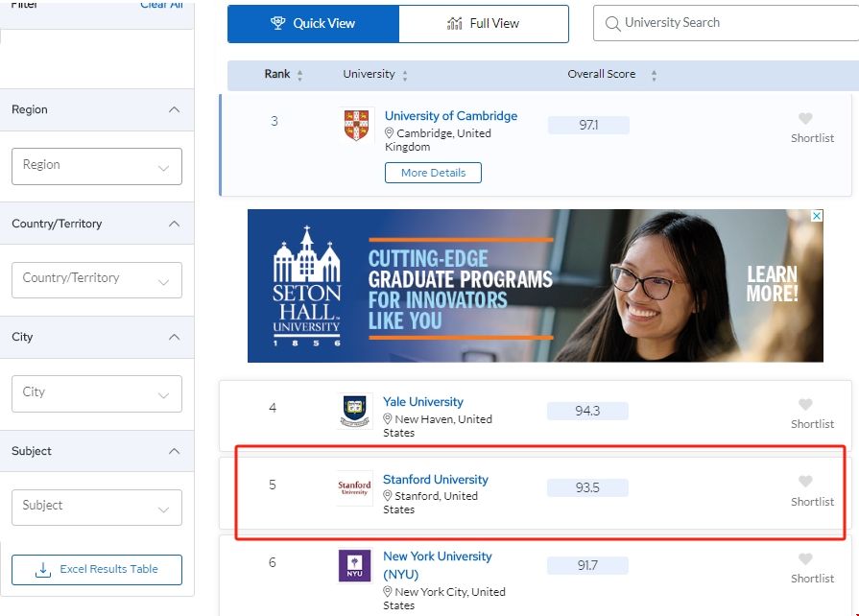Viewport: 859px width, 616px height.
Task: Click More Details for University of Cambridge
Action: coord(433,173)
